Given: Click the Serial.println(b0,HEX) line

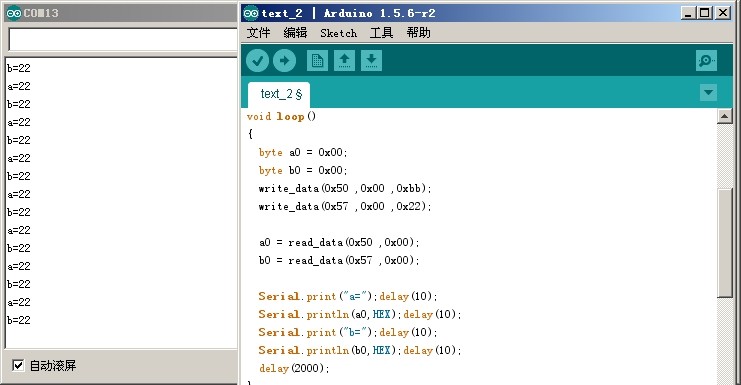Looking at the screenshot, I should (x=360, y=350).
